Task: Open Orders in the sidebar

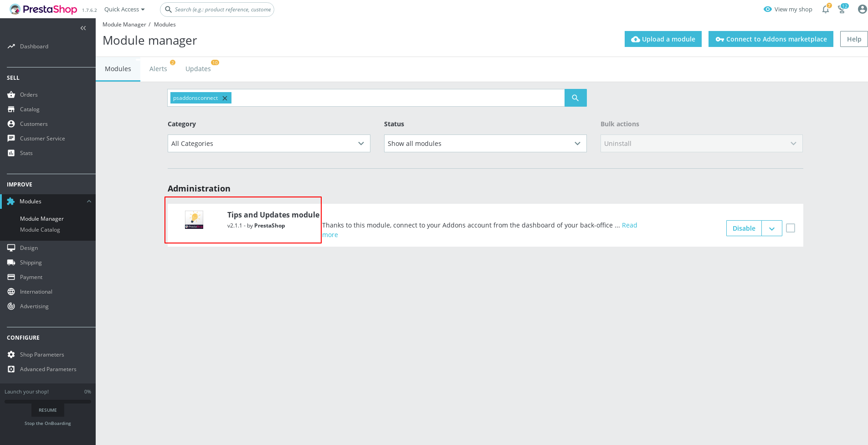Action: click(29, 95)
